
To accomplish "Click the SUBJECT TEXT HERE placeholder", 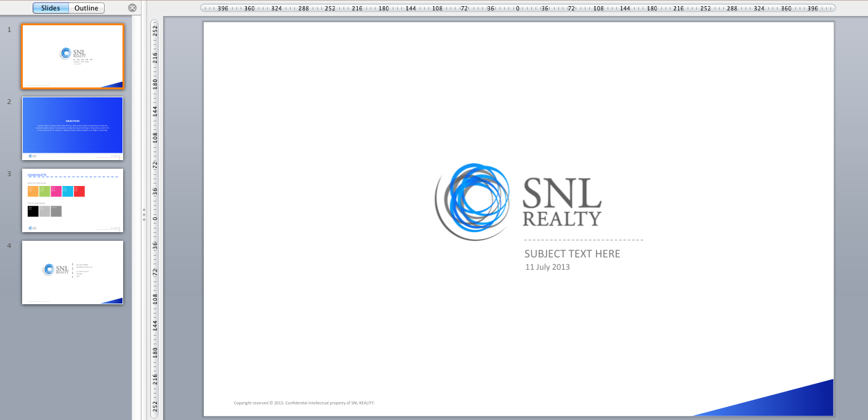I will click(572, 254).
